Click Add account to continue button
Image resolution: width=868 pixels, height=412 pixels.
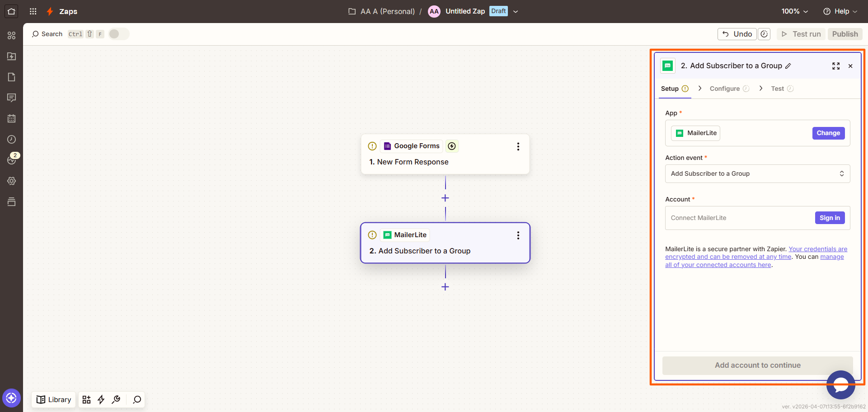point(758,365)
